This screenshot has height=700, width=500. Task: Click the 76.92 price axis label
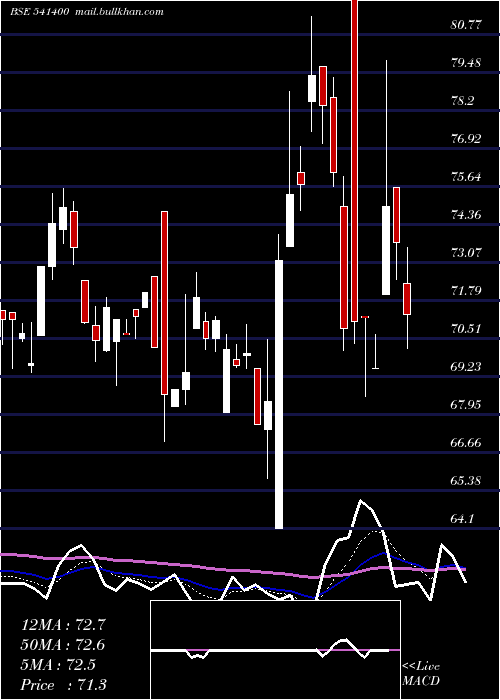pyautogui.click(x=466, y=139)
